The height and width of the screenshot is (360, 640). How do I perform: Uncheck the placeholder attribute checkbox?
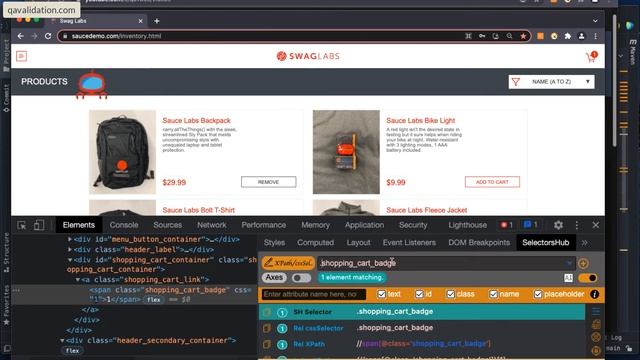tap(538, 294)
